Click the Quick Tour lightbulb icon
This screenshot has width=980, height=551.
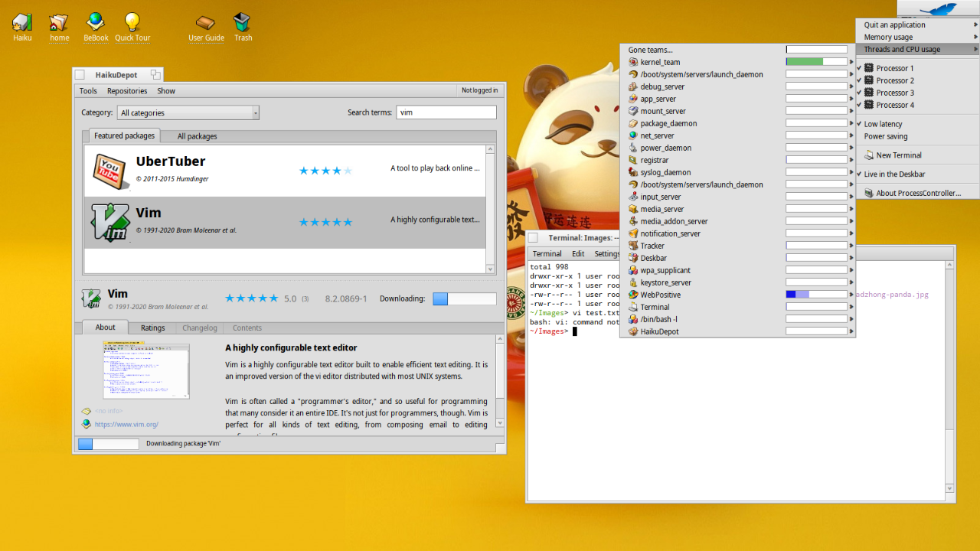132,22
